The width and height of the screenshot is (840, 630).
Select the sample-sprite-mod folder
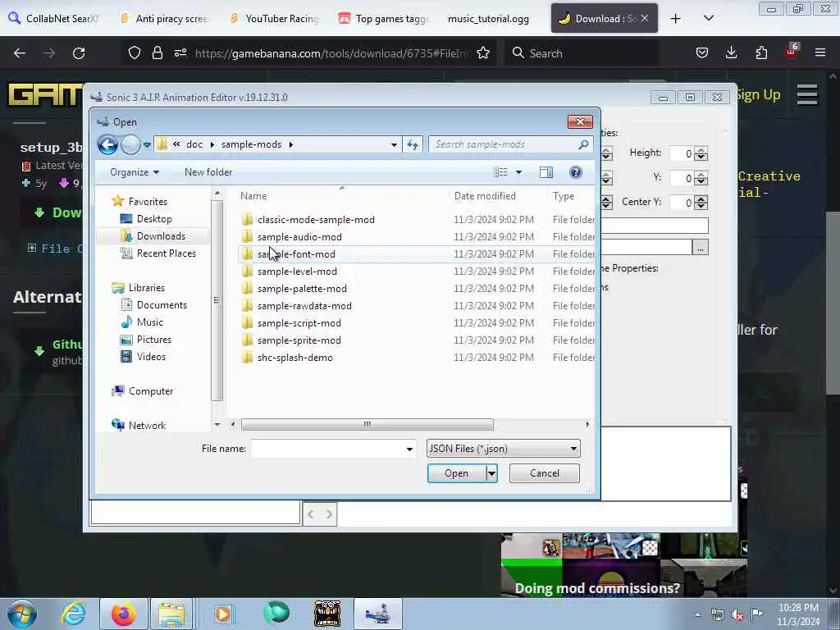coord(299,340)
